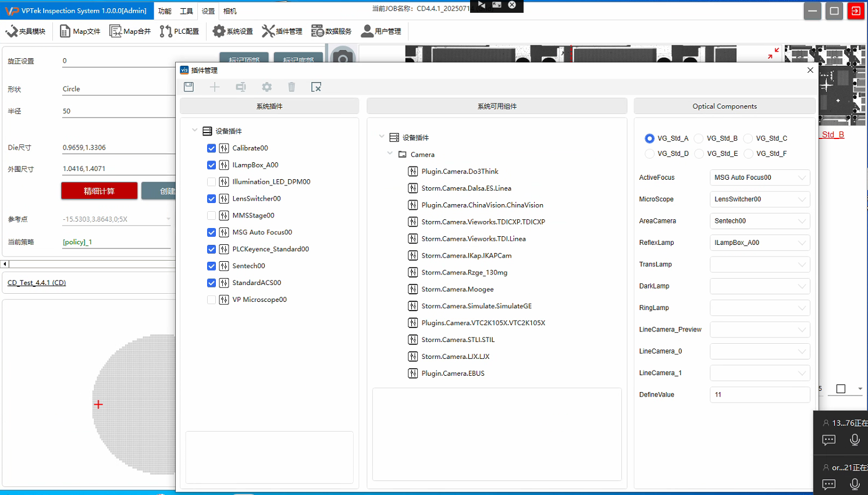Open the Map文件 toolbar item
The width and height of the screenshot is (868, 495).
point(80,31)
